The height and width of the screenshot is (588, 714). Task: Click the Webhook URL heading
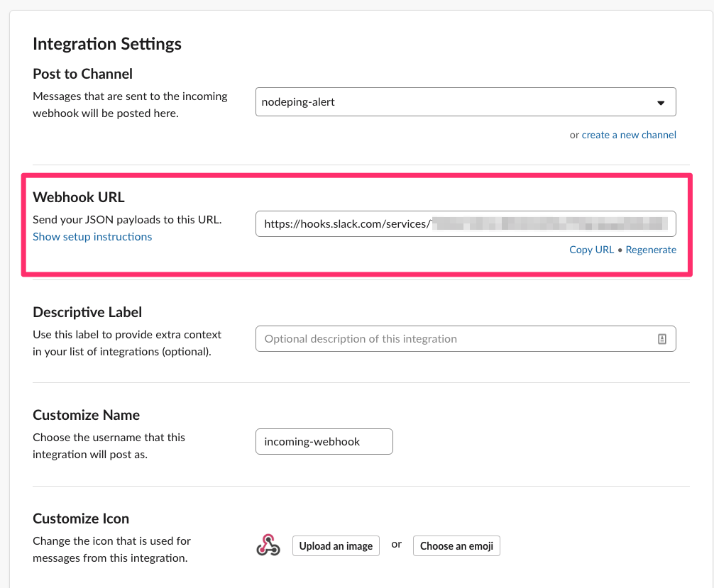pos(78,197)
